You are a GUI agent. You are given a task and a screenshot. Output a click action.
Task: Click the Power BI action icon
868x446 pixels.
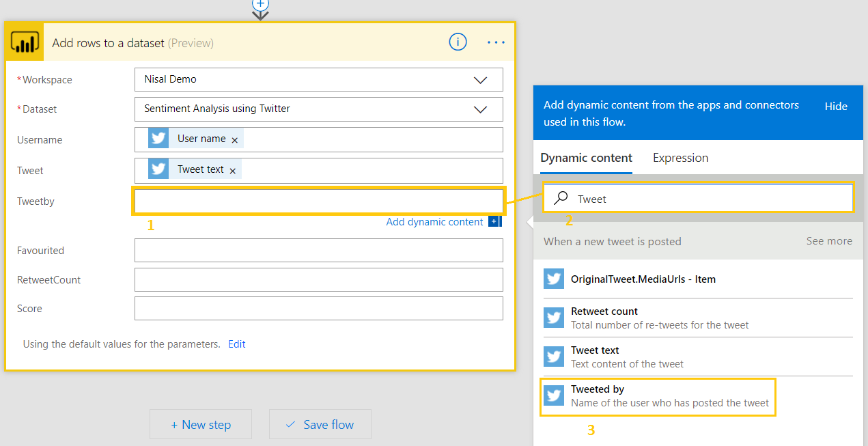click(x=25, y=42)
